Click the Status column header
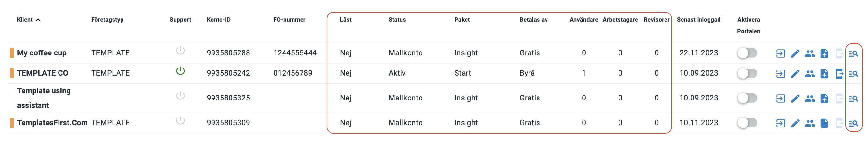The height and width of the screenshot is (141, 868). [397, 20]
